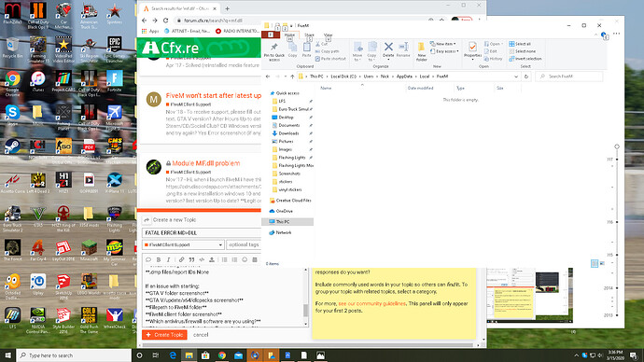This screenshot has width=644, height=362.
Task: Insert blockquote in forum post editor
Action: 191,259
